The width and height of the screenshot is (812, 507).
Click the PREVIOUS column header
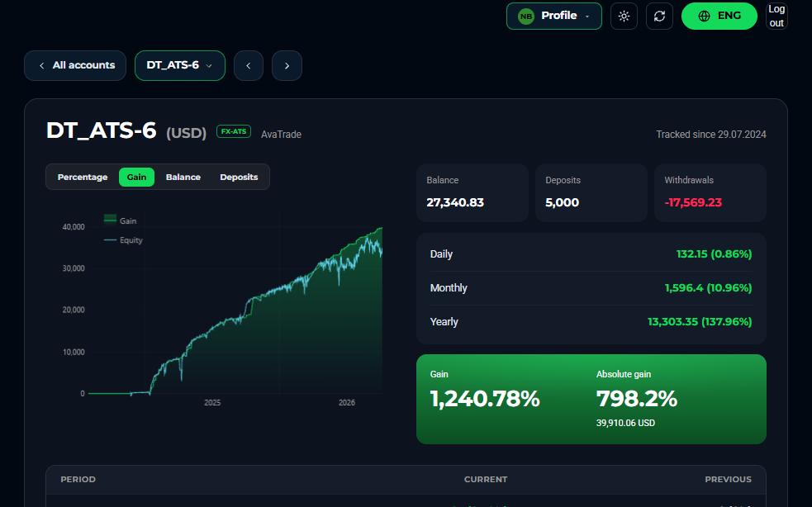point(728,480)
